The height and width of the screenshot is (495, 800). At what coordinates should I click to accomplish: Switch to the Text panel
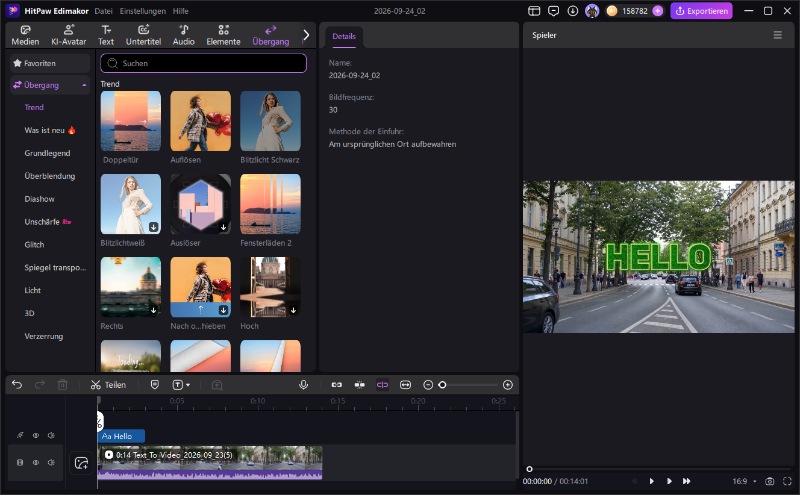click(106, 35)
